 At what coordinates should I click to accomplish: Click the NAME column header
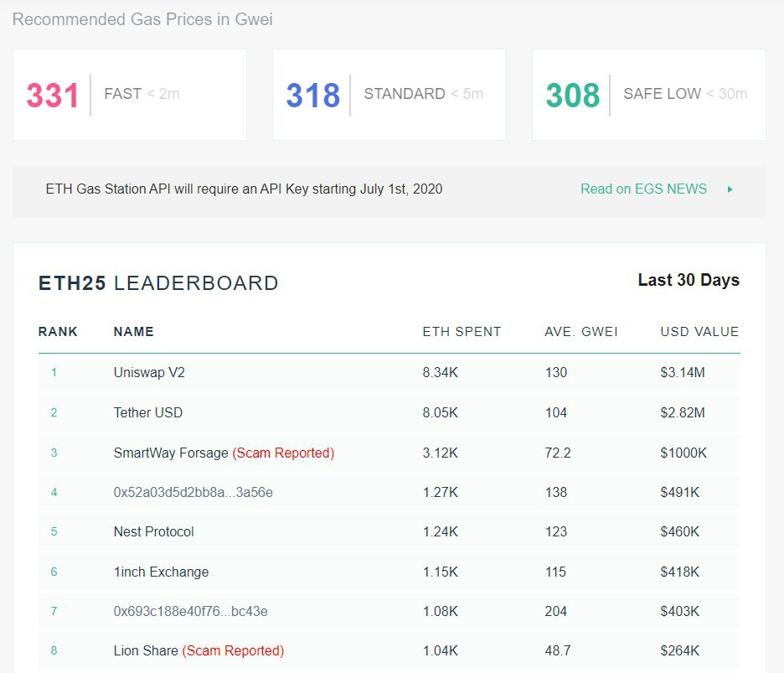click(134, 332)
